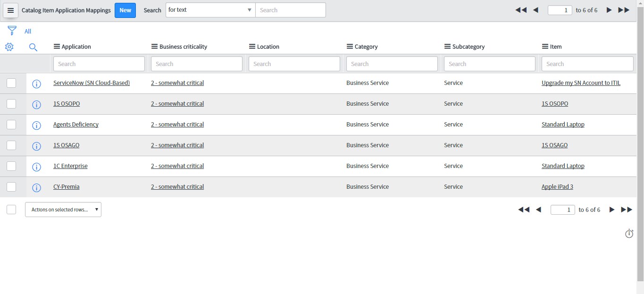Focus the top global Search text box
Image resolution: width=644 pixels, height=294 pixels.
(x=291, y=10)
